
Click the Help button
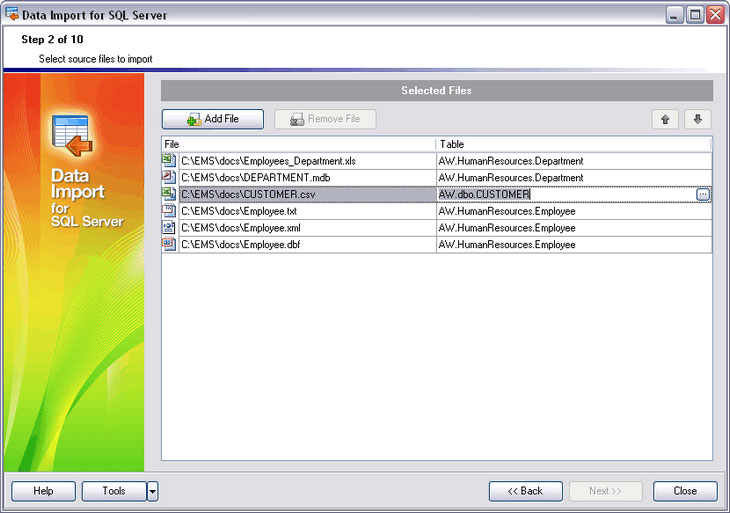[43, 491]
